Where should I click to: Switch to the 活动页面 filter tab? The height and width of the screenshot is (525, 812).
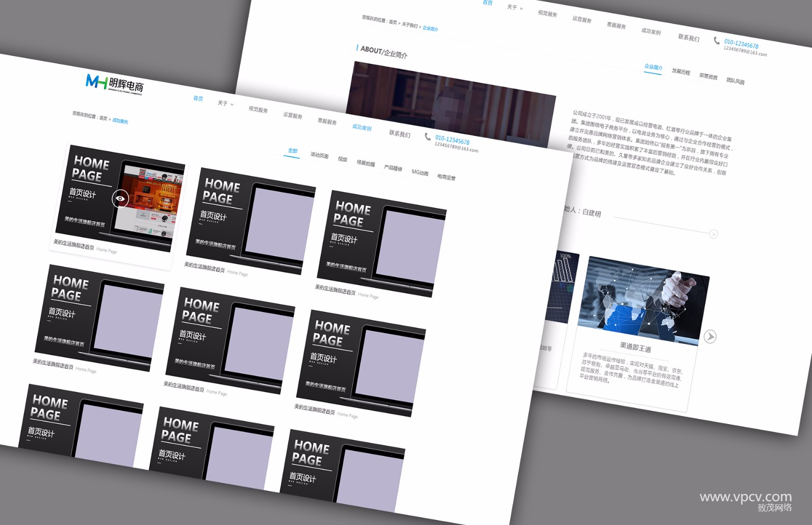319,155
